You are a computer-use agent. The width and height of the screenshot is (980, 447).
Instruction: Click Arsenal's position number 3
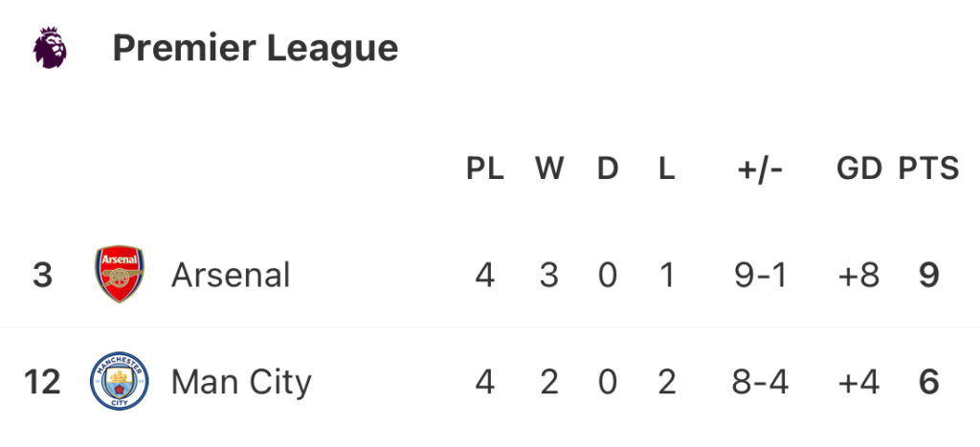pyautogui.click(x=42, y=276)
